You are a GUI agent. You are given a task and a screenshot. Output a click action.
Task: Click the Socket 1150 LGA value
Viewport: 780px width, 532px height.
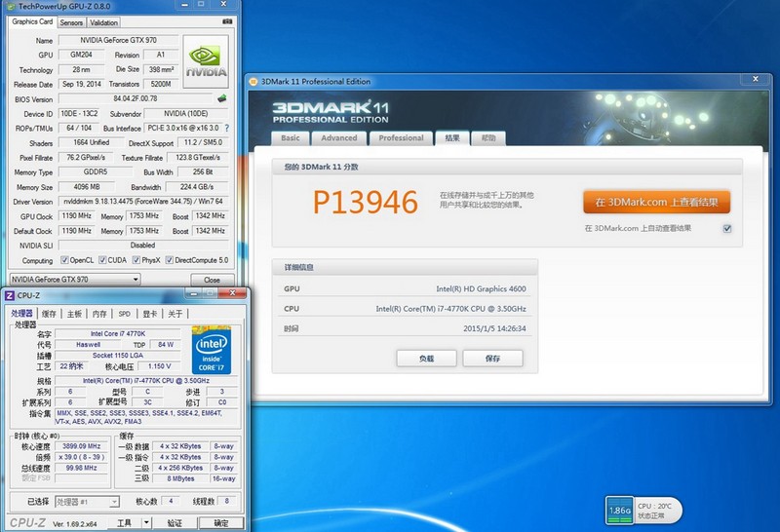[x=118, y=356]
